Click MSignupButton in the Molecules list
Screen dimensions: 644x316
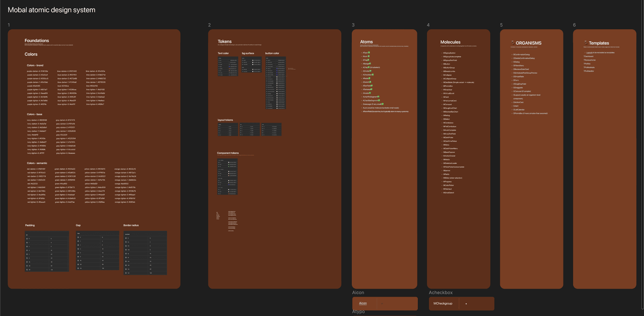[x=449, y=53]
